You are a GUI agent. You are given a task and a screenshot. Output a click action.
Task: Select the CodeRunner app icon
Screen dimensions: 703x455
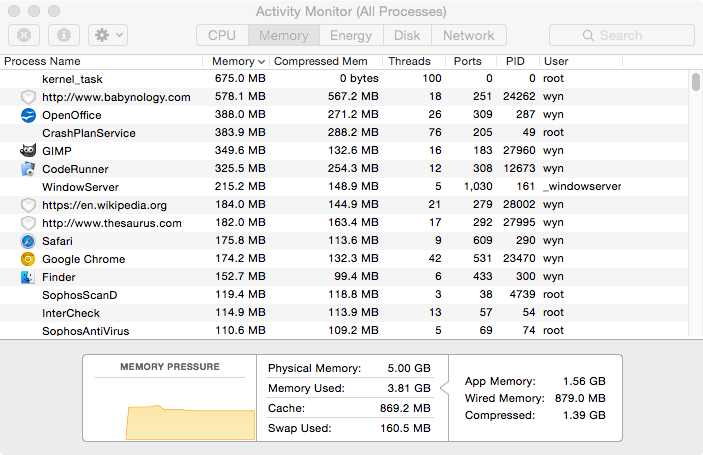(x=28, y=169)
